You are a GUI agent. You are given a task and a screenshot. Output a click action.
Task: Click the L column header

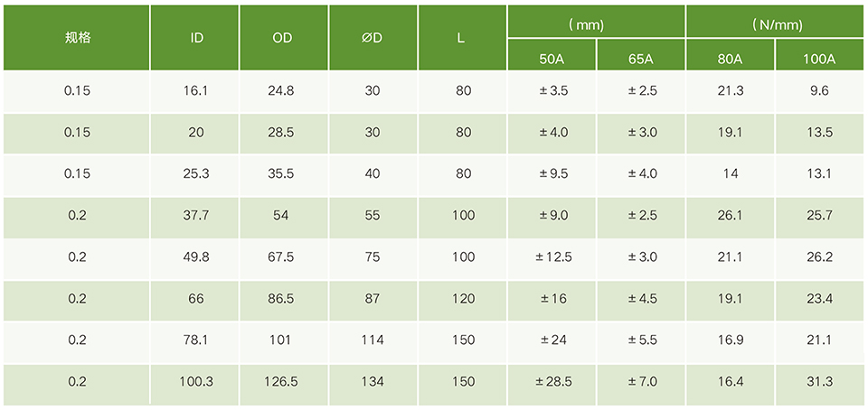pyautogui.click(x=461, y=39)
